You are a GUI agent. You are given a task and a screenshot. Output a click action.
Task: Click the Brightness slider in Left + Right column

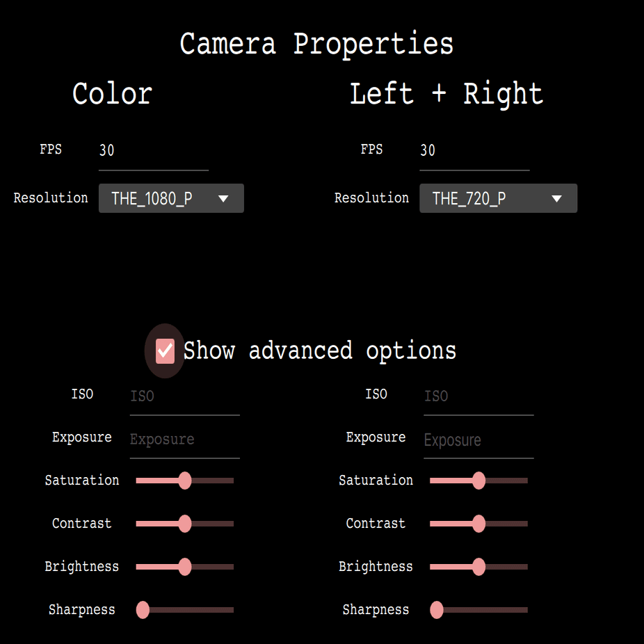pyautogui.click(x=478, y=567)
